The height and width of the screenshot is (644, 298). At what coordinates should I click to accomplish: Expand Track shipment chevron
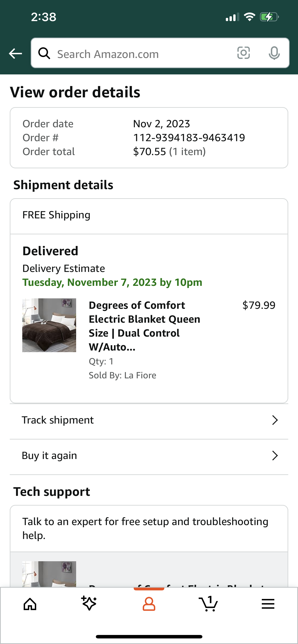(275, 420)
